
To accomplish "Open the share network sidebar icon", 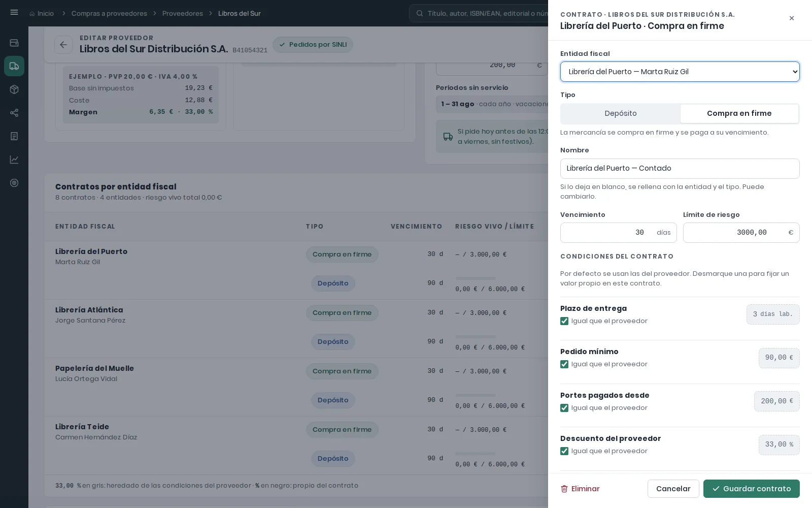I will [x=14, y=113].
